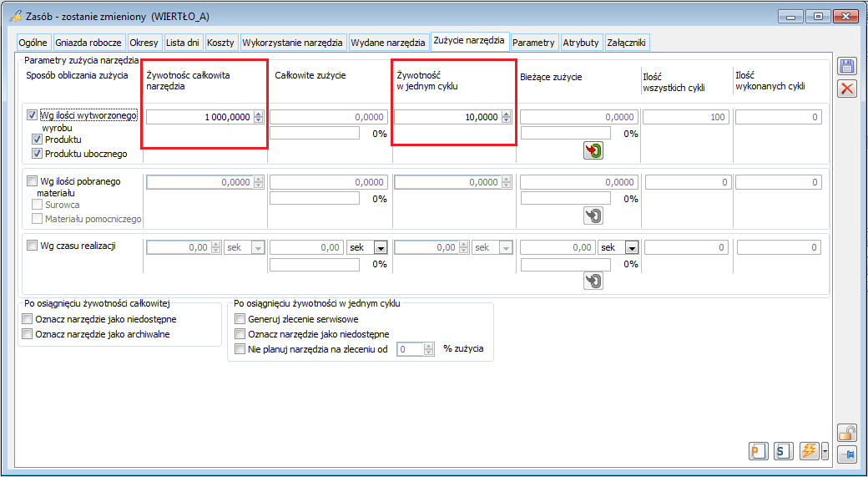Click spinner of 1 000,0000 lifetime field
The image size is (868, 477).
[x=259, y=117]
